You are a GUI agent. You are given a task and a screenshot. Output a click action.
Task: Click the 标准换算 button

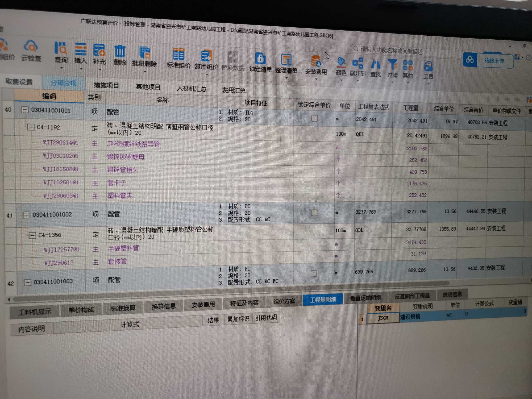(x=123, y=308)
